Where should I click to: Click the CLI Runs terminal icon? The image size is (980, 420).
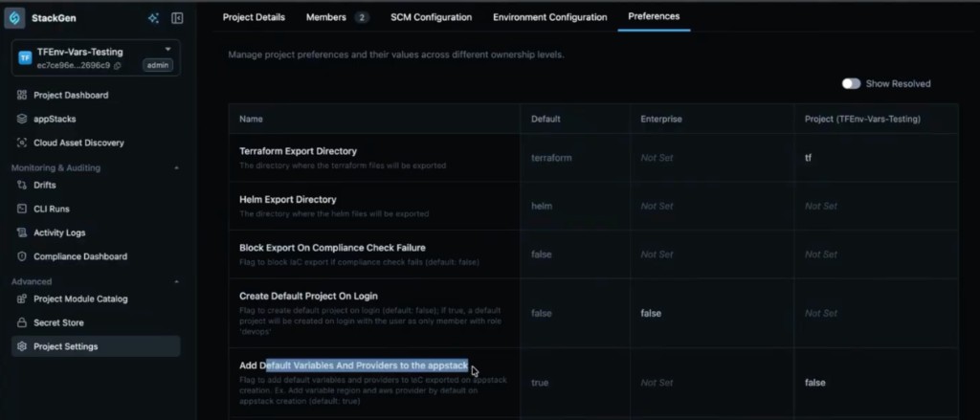(x=22, y=209)
